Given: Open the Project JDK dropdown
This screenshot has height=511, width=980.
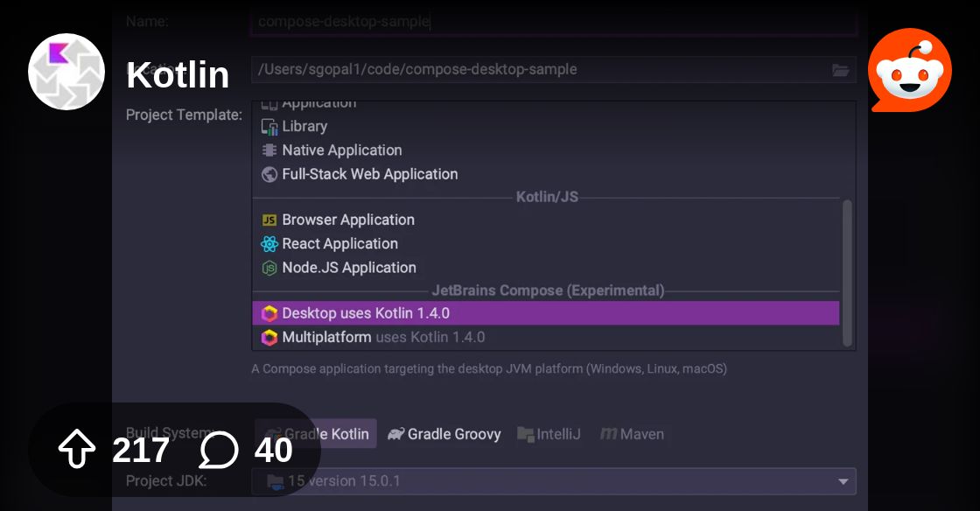Looking at the screenshot, I should [x=554, y=481].
